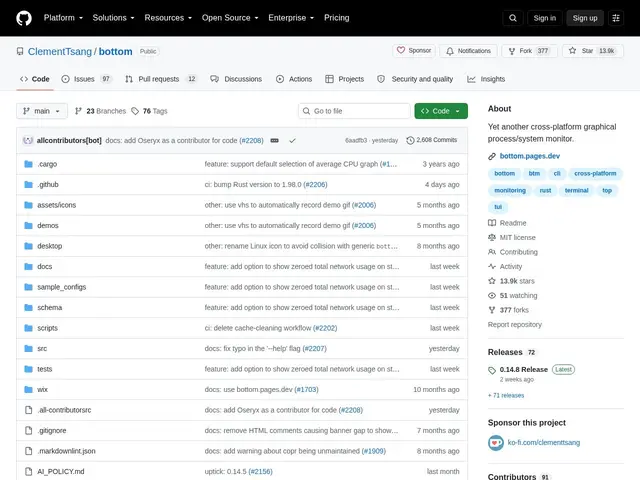Go to the GitHub home logo

pyautogui.click(x=24, y=18)
